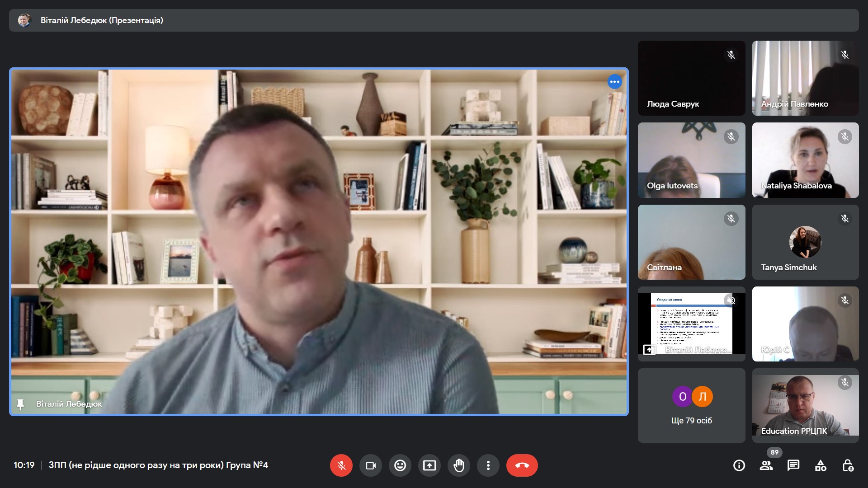
Task: Show the participants people panel
Action: tap(766, 465)
